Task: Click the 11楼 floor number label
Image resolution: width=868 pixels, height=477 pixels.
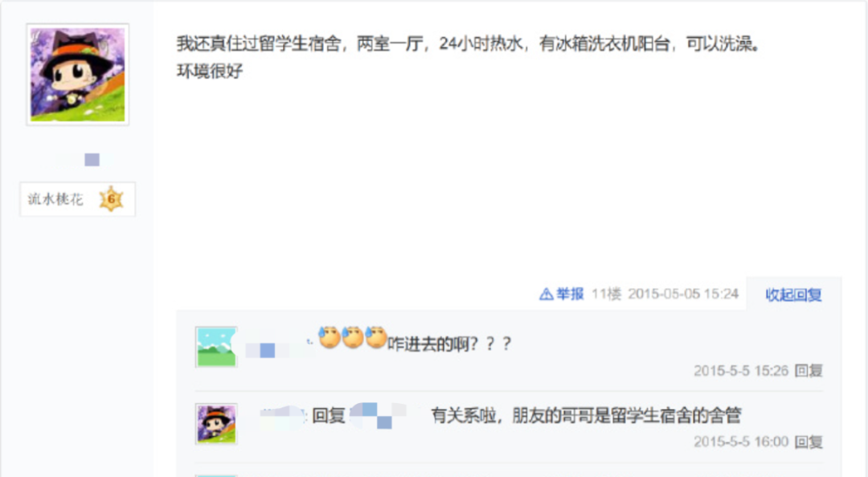Action: (606, 294)
